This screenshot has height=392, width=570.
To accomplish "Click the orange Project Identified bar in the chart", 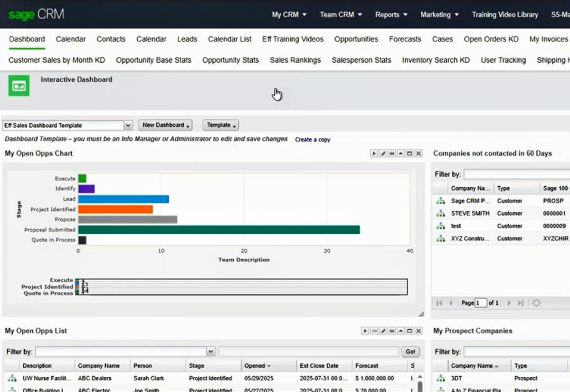I will (115, 209).
